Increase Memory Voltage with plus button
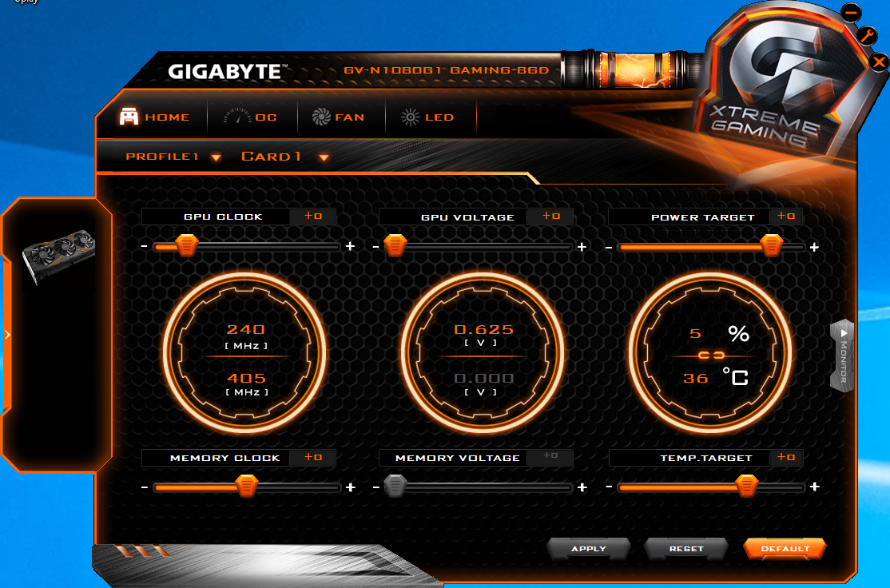The image size is (890, 588). (x=582, y=487)
